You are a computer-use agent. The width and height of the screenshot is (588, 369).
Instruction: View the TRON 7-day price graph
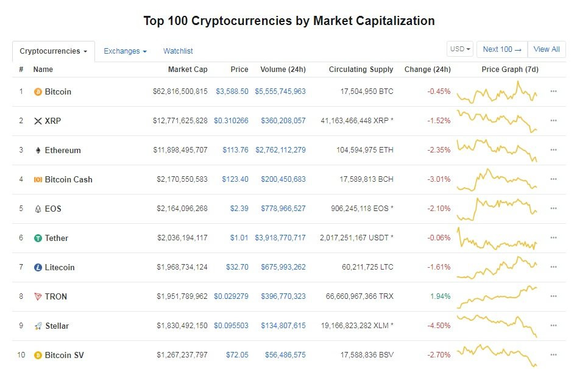click(497, 296)
